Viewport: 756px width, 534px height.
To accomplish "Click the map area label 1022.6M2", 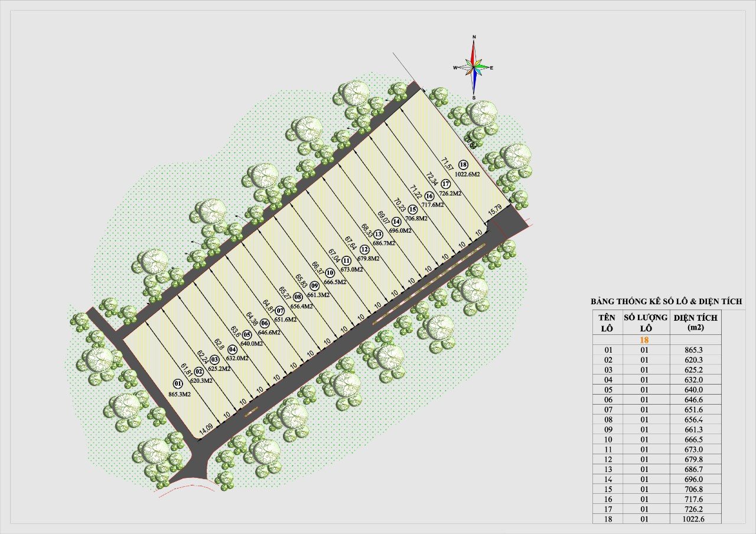I will (x=467, y=174).
